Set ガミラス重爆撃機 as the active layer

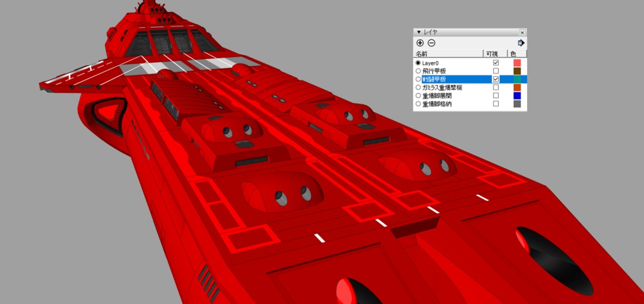point(418,87)
